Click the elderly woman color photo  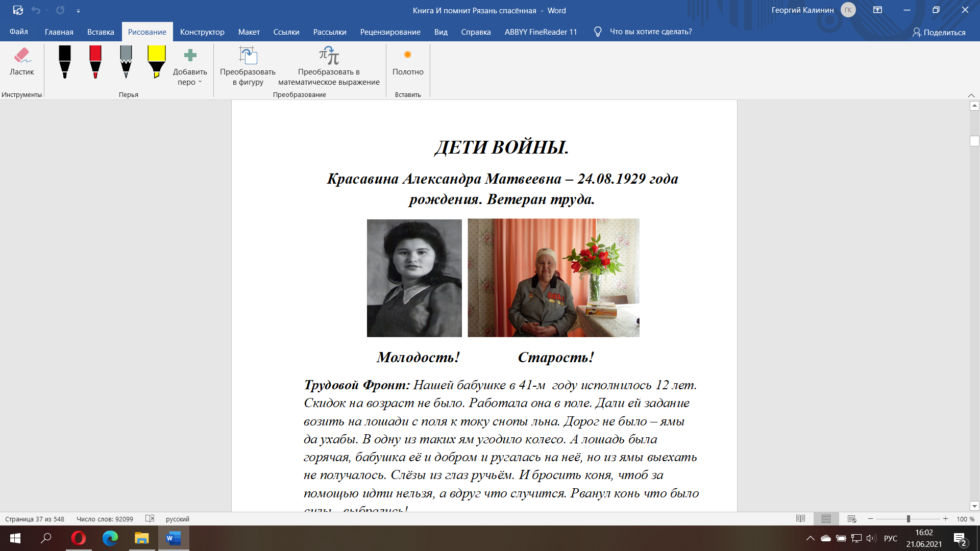click(553, 278)
